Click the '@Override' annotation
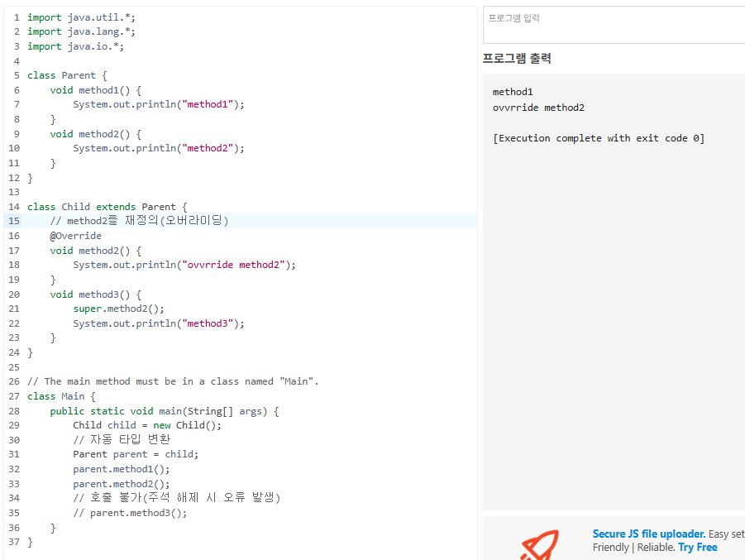 75,236
